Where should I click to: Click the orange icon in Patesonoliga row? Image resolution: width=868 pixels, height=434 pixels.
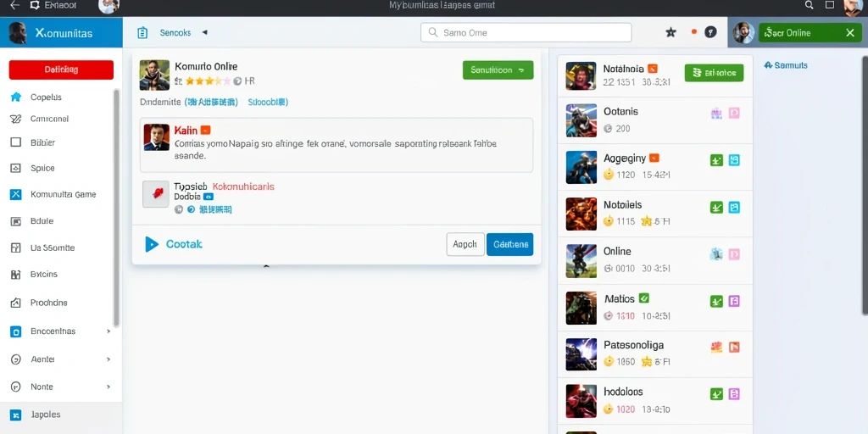coord(716,348)
